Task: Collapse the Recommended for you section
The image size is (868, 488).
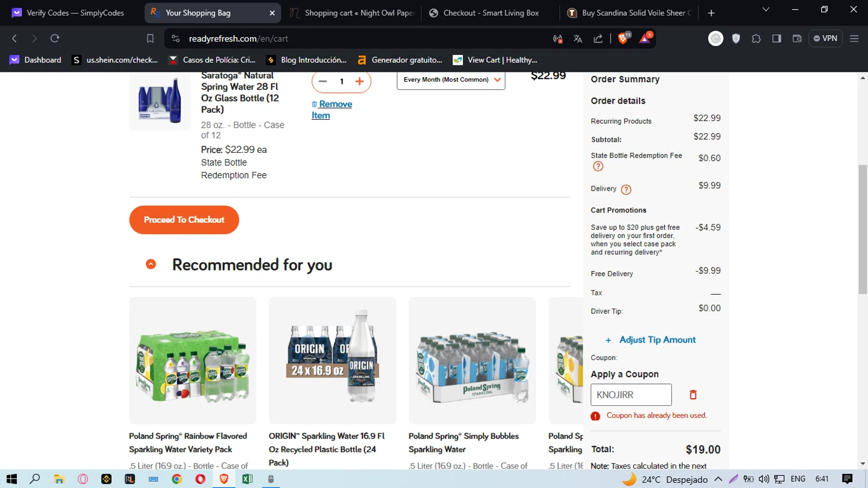Action: [x=150, y=265]
